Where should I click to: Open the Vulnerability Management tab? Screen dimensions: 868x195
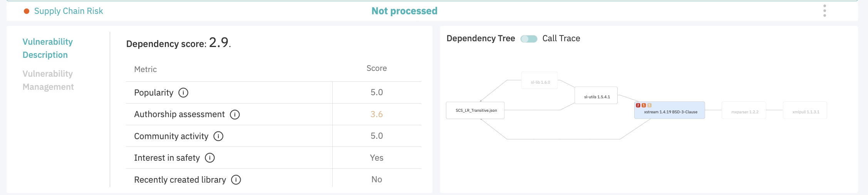coord(48,80)
